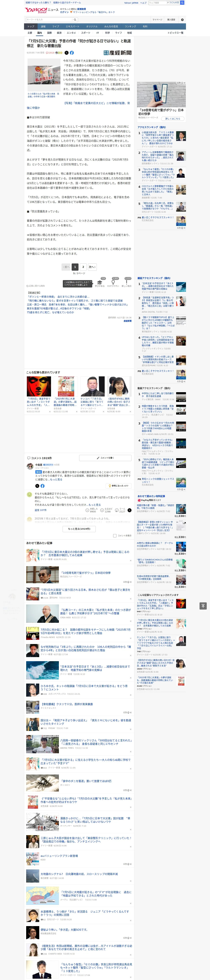Select the 国際 category in sub navigation
Viewport: 210px width, 980px height.
pyautogui.click(x=49, y=33)
